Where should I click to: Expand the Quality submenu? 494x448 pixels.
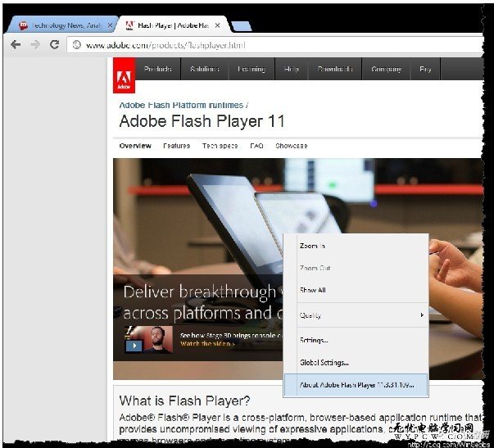pyautogui.click(x=356, y=315)
